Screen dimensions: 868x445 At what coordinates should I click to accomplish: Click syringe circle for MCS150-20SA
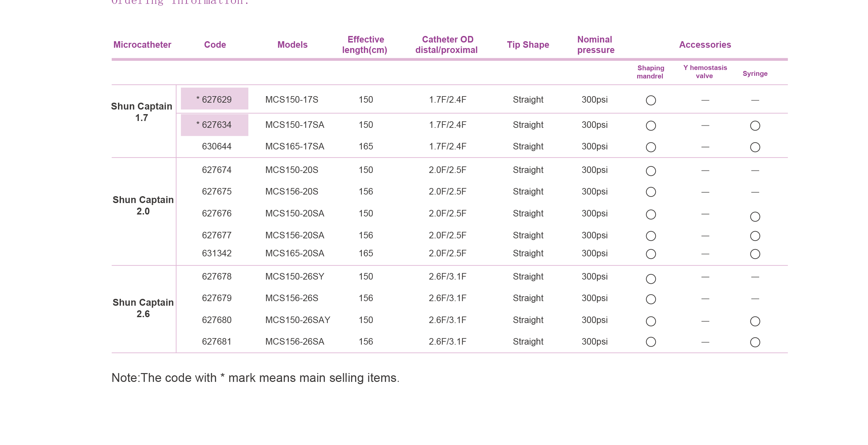(x=755, y=216)
